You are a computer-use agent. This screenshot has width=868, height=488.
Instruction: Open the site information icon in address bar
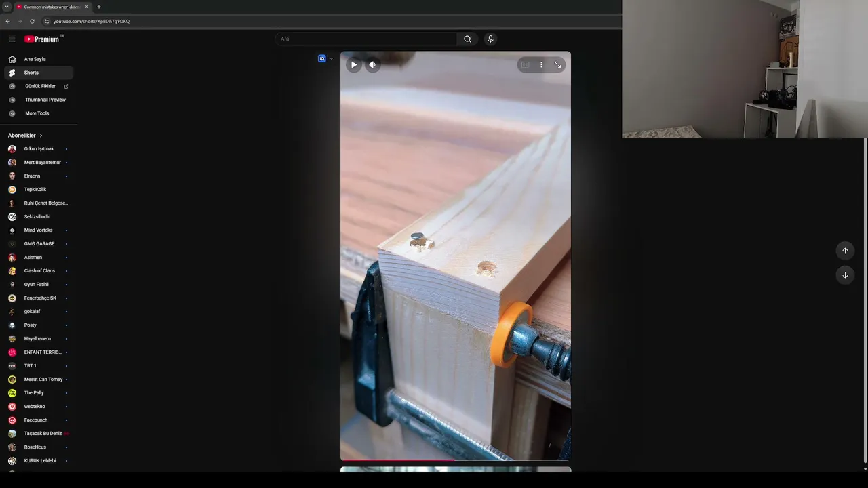tap(47, 21)
